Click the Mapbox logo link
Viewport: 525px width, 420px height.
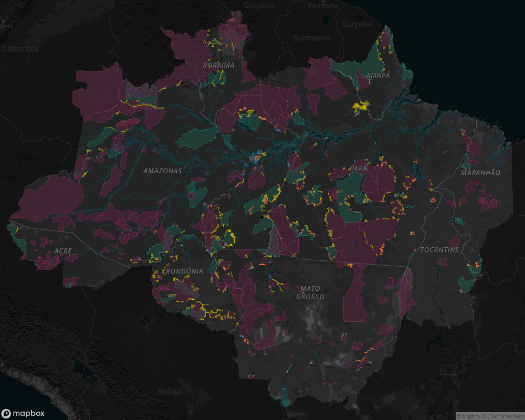[x=23, y=413]
